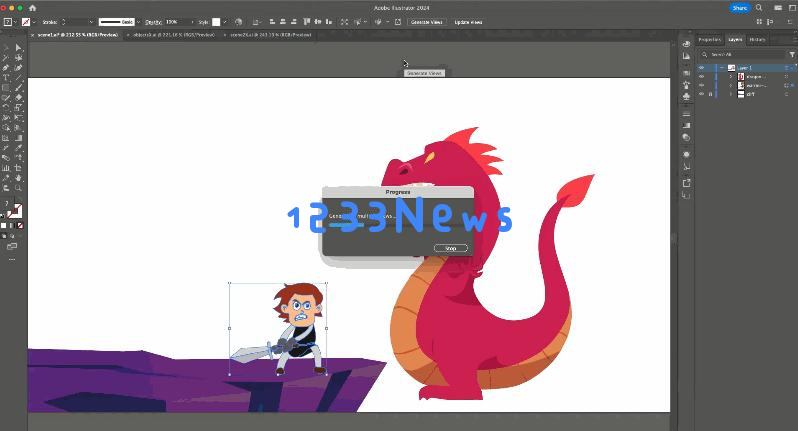Click the Generate Views button
The image size is (798, 431).
[x=426, y=22]
